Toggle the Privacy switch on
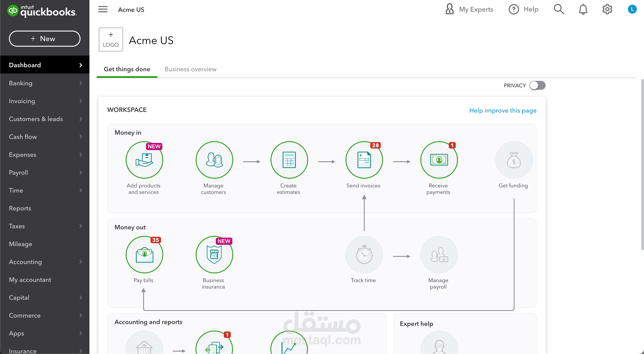 pyautogui.click(x=537, y=85)
